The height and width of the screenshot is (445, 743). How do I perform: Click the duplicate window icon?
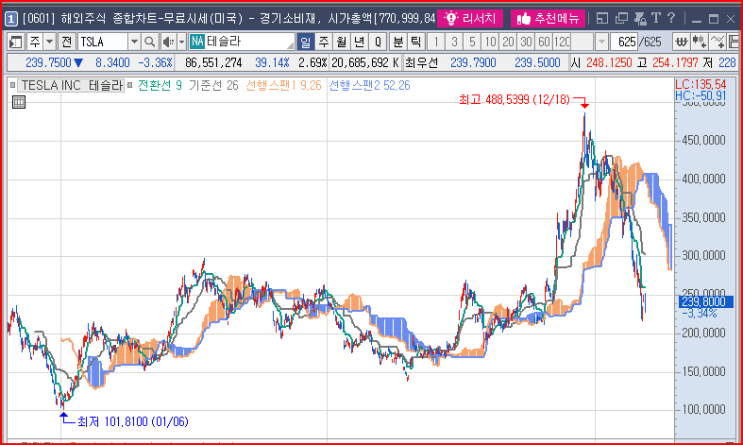click(621, 18)
